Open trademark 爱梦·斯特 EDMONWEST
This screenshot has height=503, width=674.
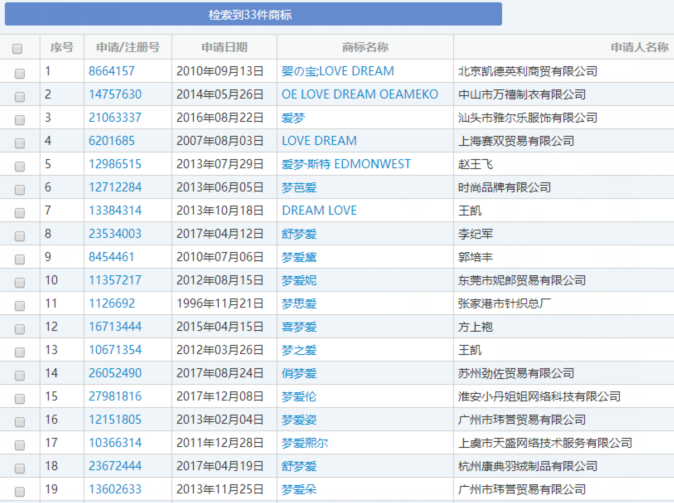pos(346,164)
